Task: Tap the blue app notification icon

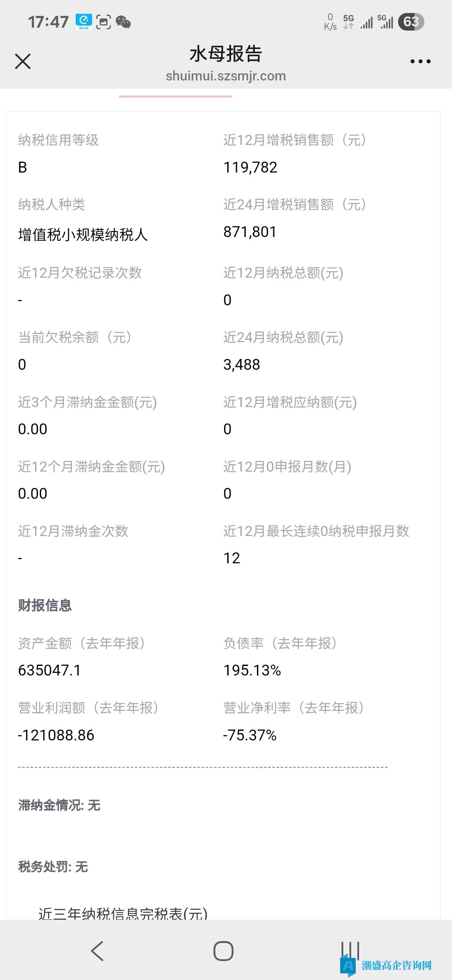Action: pos(84,22)
